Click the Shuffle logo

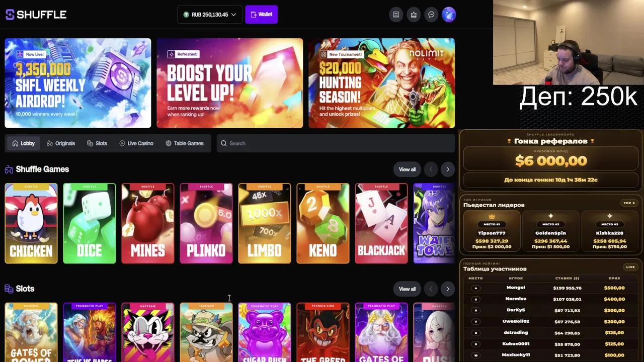point(36,15)
